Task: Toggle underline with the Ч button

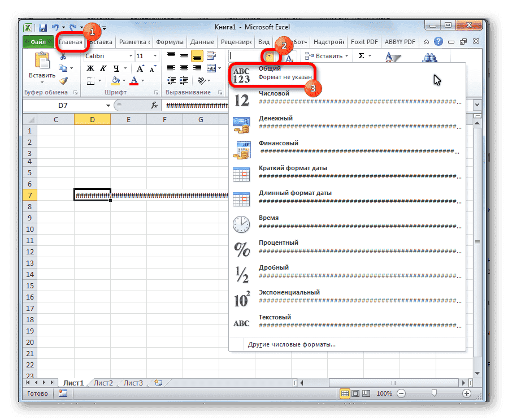Action: [x=117, y=68]
